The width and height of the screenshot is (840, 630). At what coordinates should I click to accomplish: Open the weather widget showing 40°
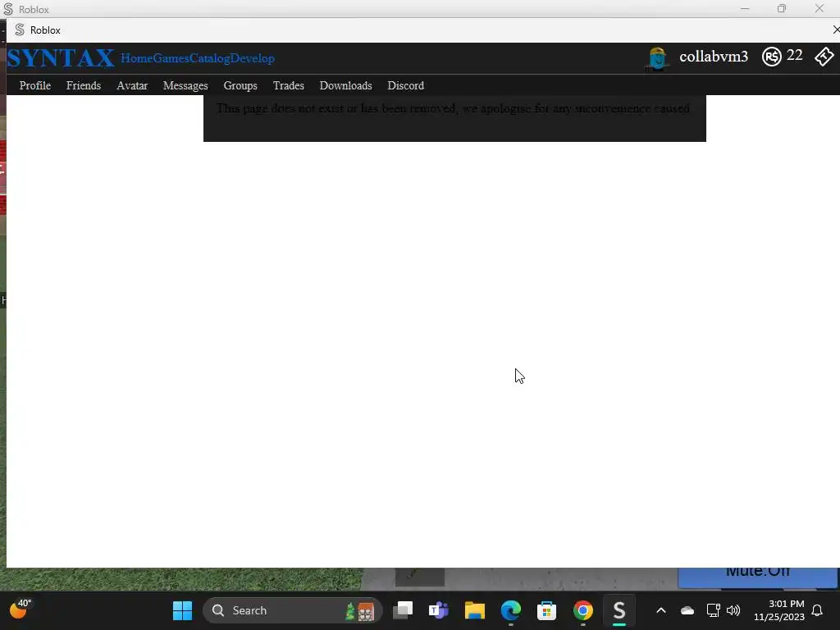coord(21,609)
